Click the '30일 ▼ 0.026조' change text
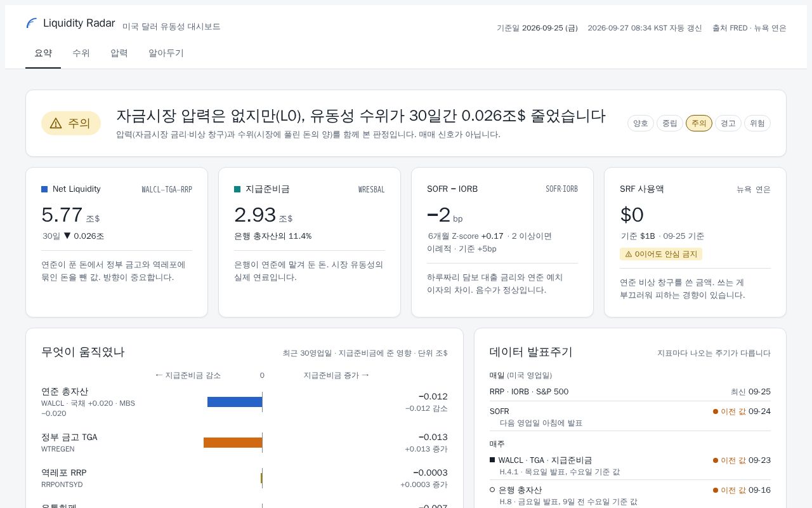Viewport: 812px width, 508px height. [73, 236]
